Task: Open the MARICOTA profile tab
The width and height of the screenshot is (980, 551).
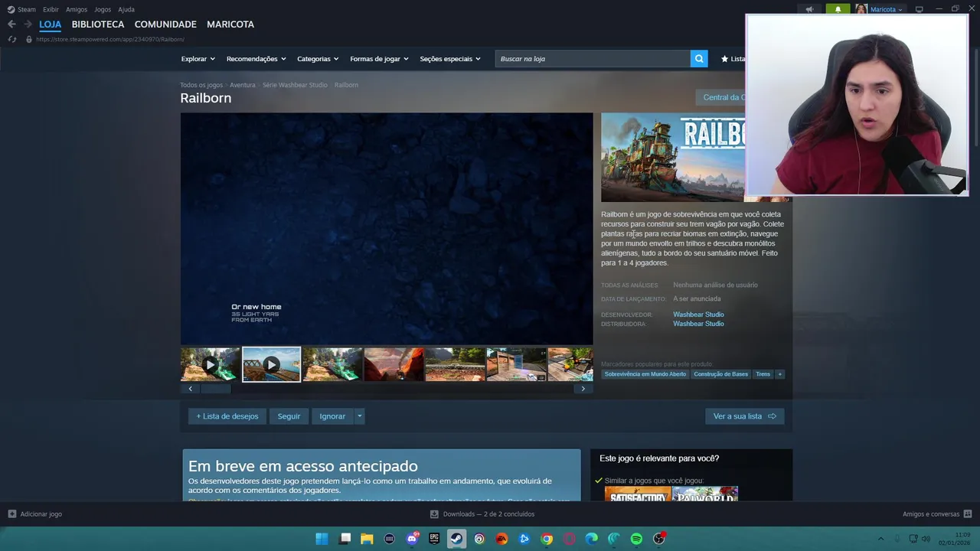Action: point(230,24)
